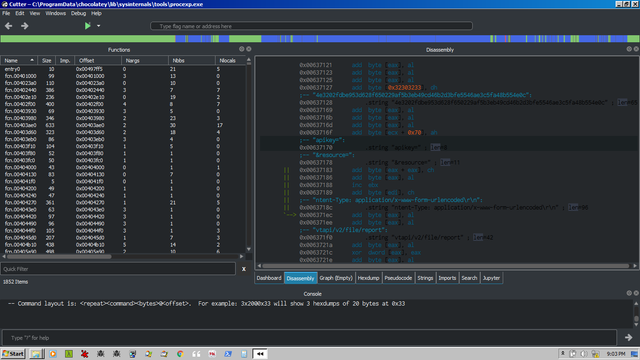Select function fcn.00404270 in the list
The width and height of the screenshot is (640, 360).
tap(122, 202)
